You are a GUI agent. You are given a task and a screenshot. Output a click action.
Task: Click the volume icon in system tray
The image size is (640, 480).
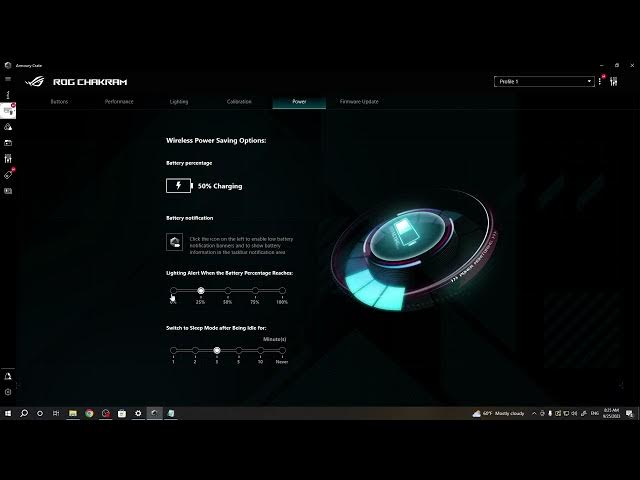coord(575,413)
